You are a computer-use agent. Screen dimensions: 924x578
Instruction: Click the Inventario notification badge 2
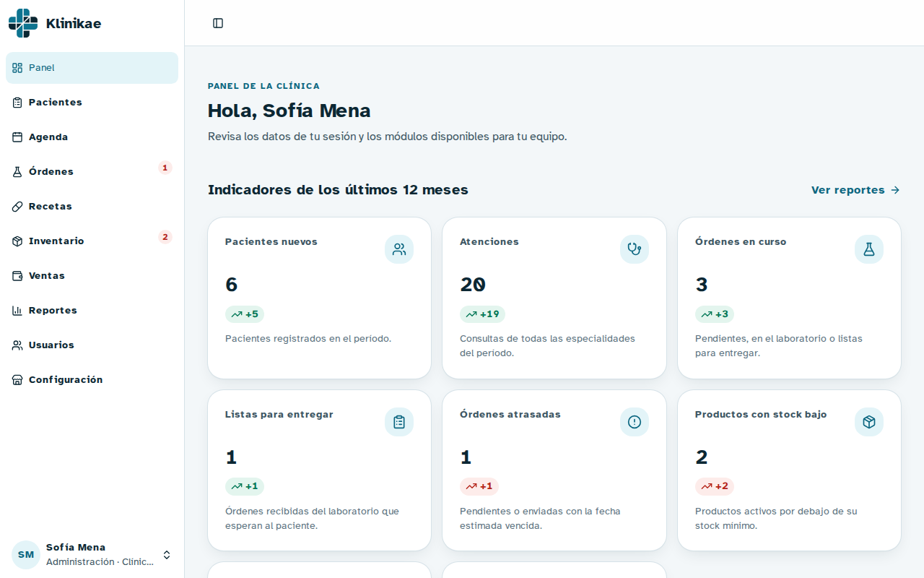(165, 237)
